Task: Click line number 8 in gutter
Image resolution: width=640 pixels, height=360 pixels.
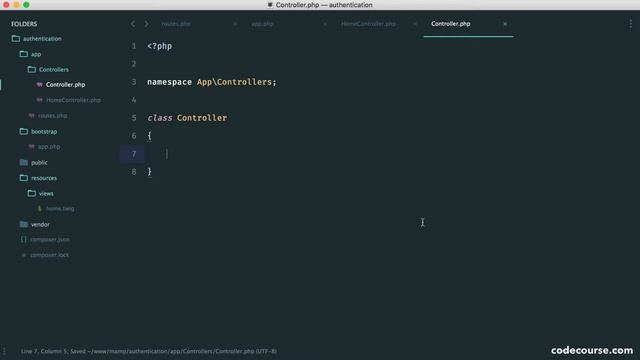Action: 134,172
